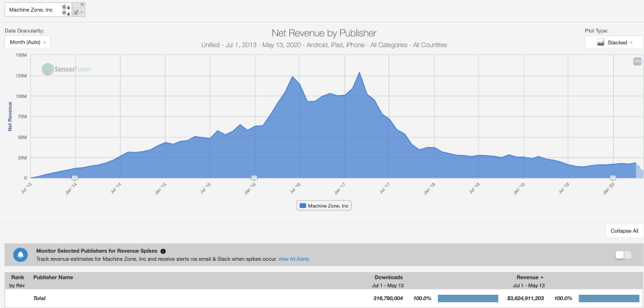This screenshot has width=644, height=308.
Task: Open the View All Alerts link
Action: pyautogui.click(x=294, y=259)
